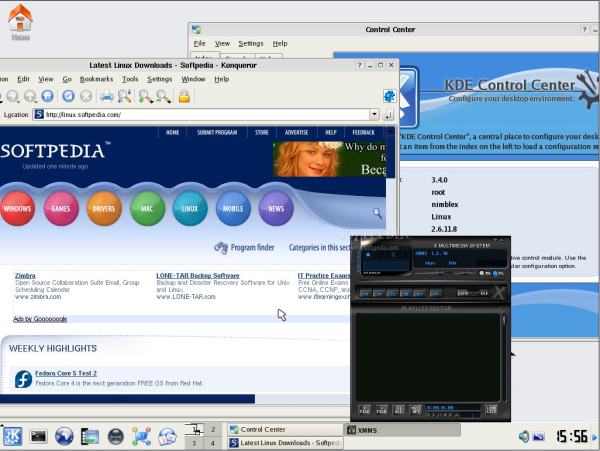This screenshot has width=600, height=451.
Task: Open the Program finder link
Action: [245, 247]
